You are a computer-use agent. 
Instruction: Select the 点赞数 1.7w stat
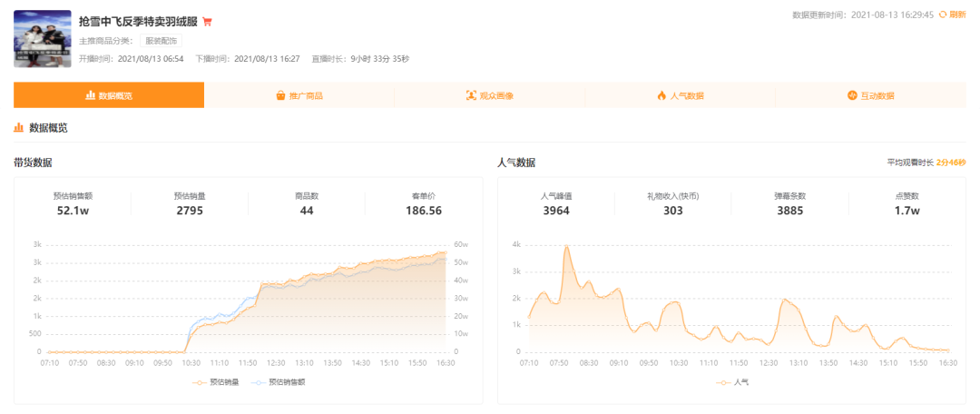(907, 204)
